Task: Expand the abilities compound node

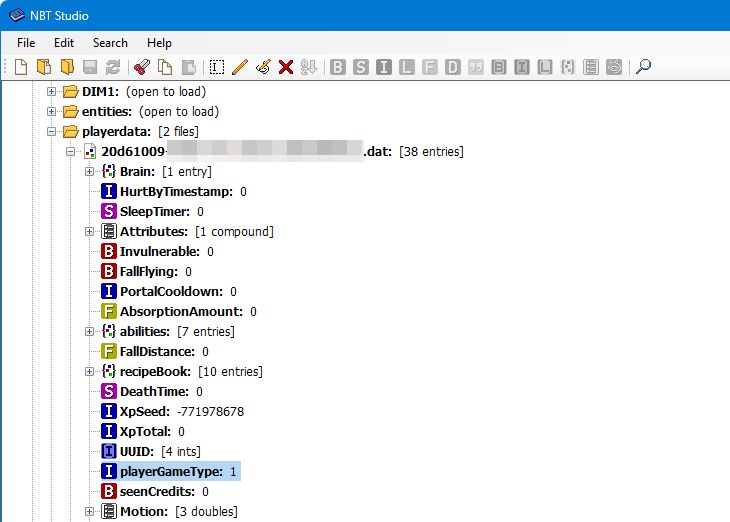Action: [89, 332]
